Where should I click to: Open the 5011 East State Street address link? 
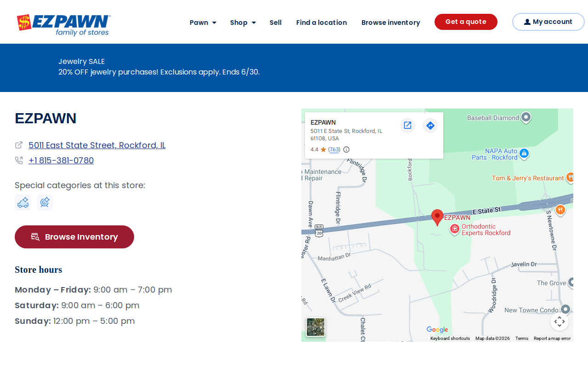(x=97, y=145)
